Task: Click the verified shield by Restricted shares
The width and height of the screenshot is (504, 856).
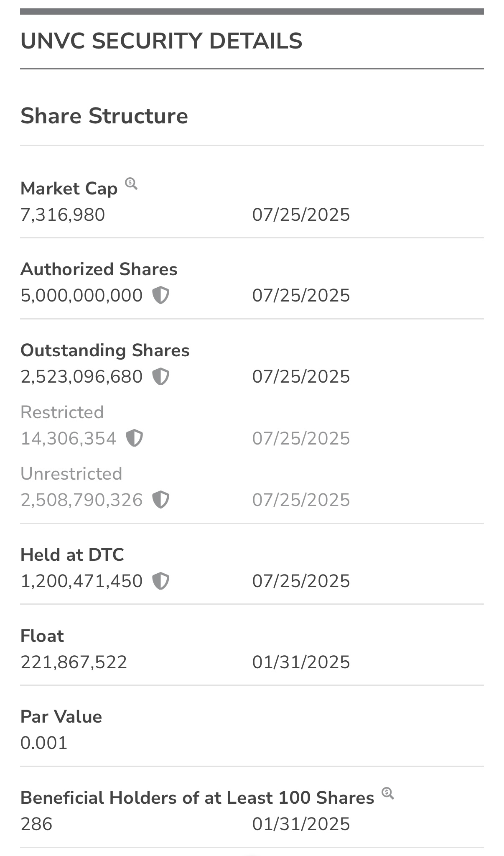Action: pyautogui.click(x=135, y=438)
